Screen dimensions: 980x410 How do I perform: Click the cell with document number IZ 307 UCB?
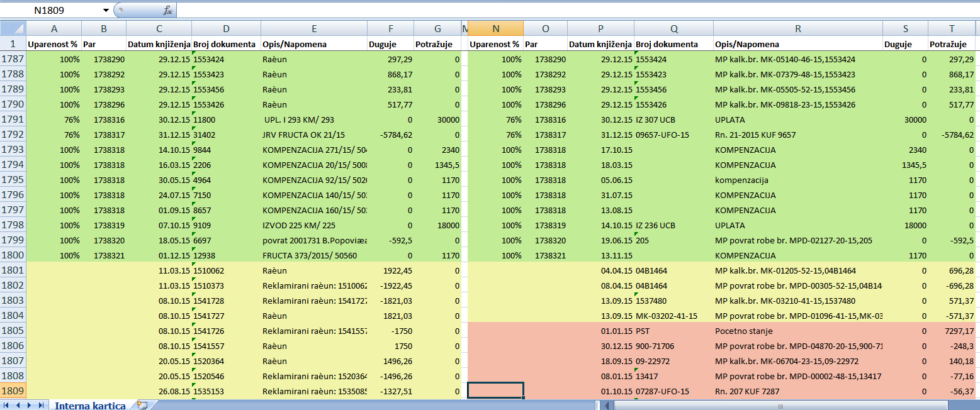tap(673, 119)
